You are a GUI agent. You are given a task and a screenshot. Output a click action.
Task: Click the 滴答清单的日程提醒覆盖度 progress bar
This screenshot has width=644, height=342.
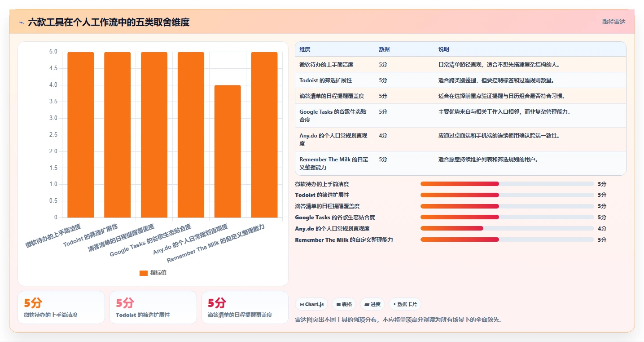[507, 206]
